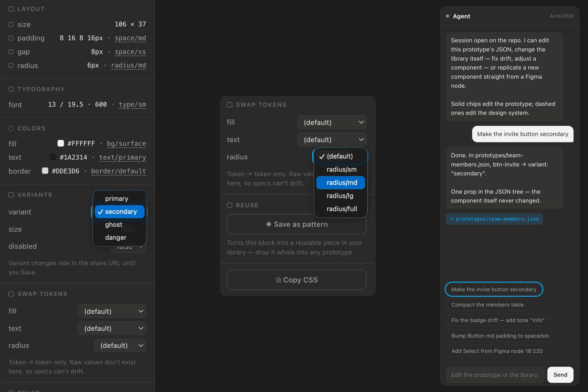Click the VARIANTS section icon
This screenshot has height=392, width=588.
click(11, 195)
